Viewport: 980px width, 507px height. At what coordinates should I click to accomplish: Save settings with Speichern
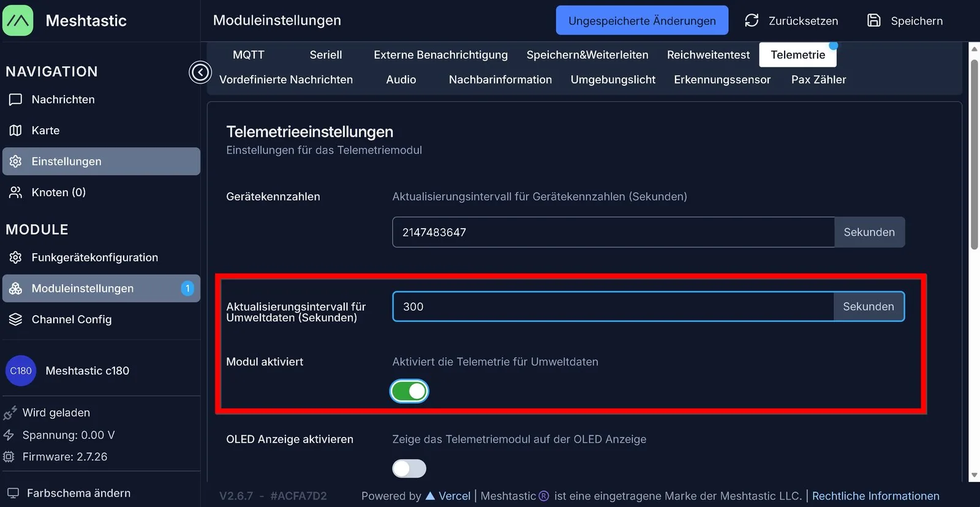coord(905,20)
